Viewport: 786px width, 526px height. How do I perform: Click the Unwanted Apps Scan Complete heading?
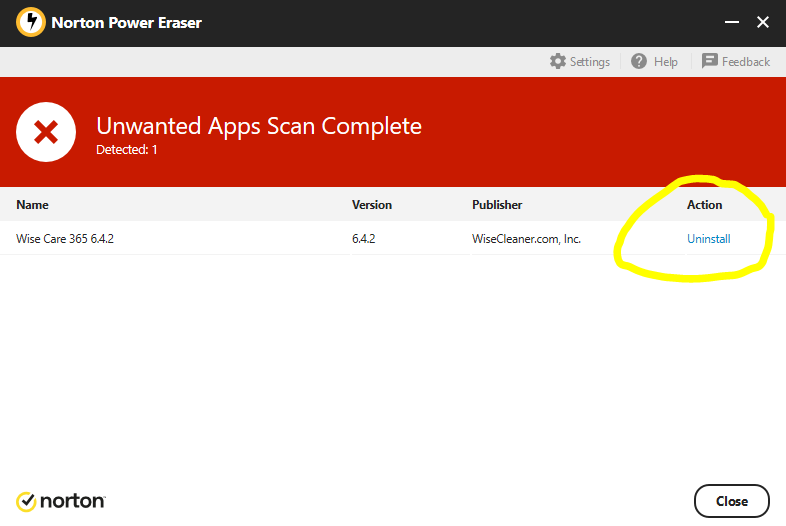pos(259,126)
